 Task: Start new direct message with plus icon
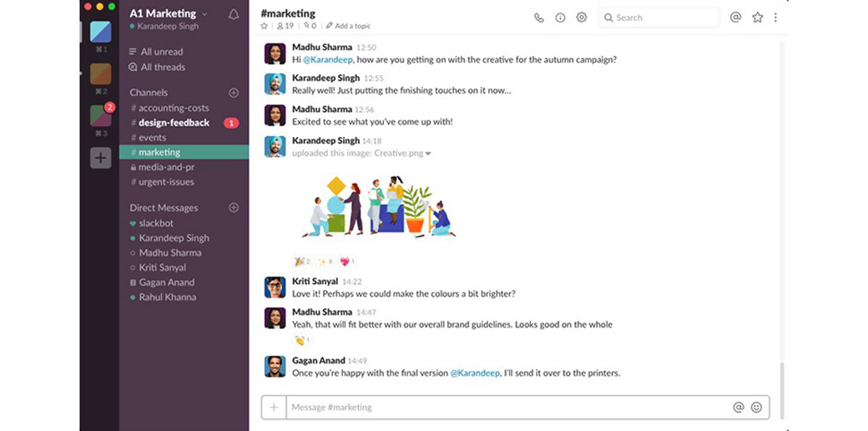(x=234, y=208)
